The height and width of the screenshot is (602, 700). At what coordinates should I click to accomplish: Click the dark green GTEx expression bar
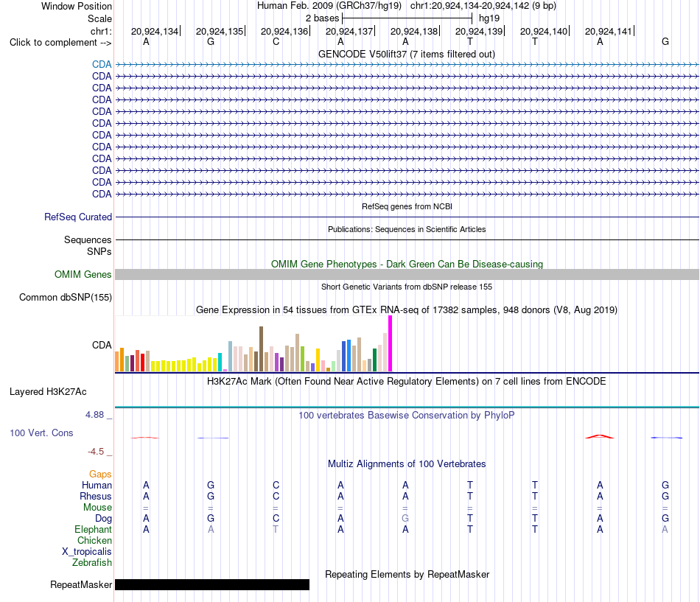[374, 360]
